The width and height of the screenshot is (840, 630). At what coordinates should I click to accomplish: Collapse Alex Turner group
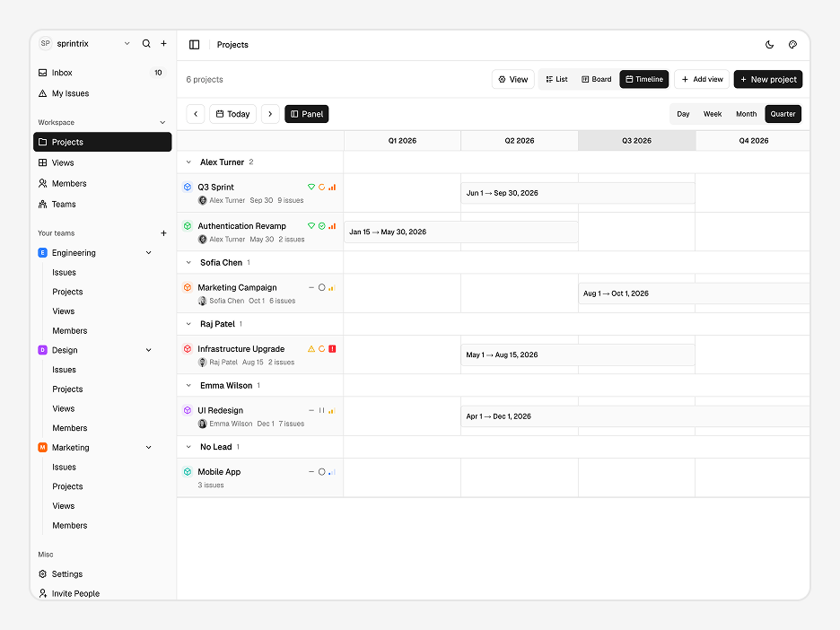(188, 162)
